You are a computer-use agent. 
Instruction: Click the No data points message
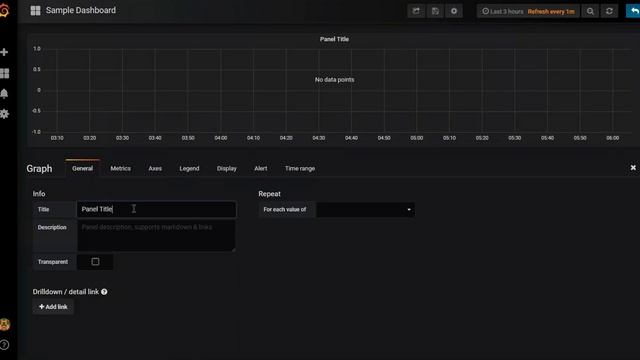point(334,80)
